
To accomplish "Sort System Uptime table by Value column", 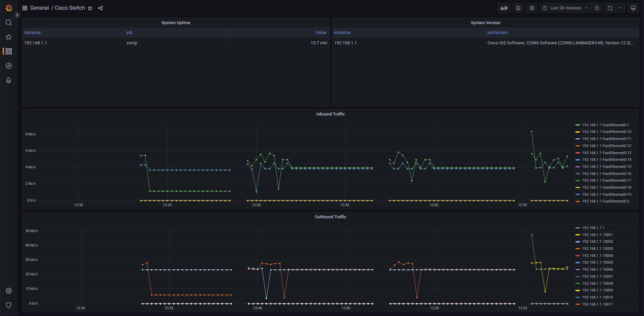I will pos(321,33).
